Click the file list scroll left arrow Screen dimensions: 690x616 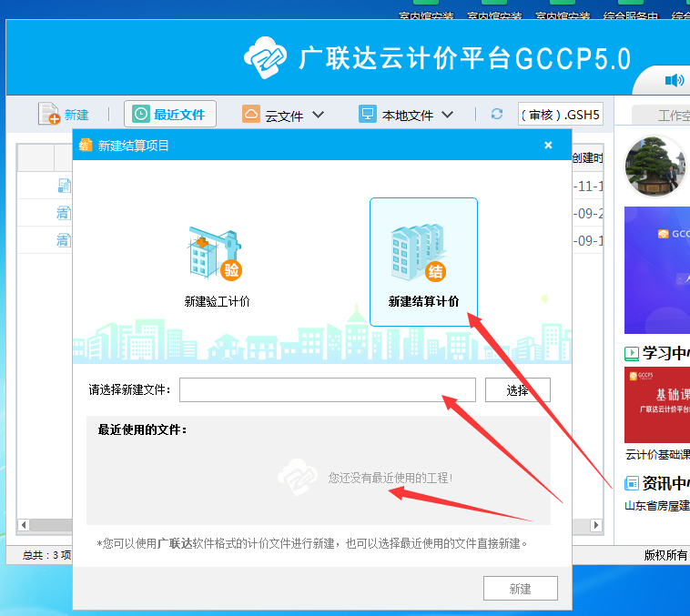click(24, 524)
